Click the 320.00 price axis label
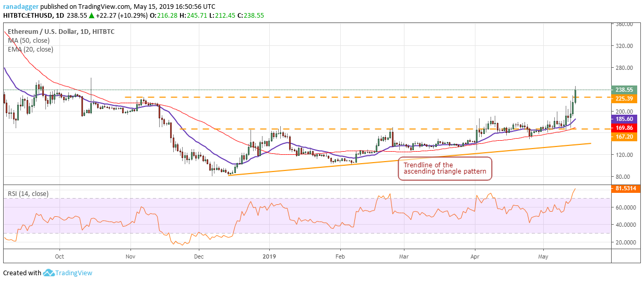Viewport: 644px width, 282px height. 624,46
